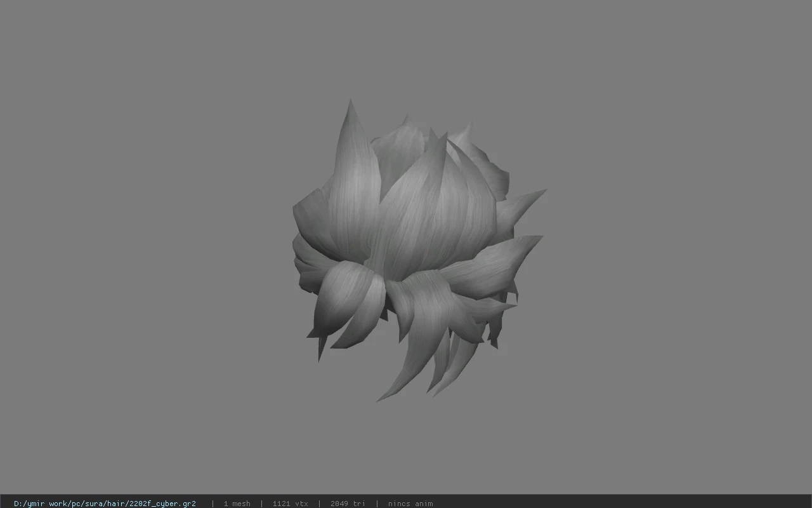Click the '1121 vtx' vertex count

click(x=290, y=504)
